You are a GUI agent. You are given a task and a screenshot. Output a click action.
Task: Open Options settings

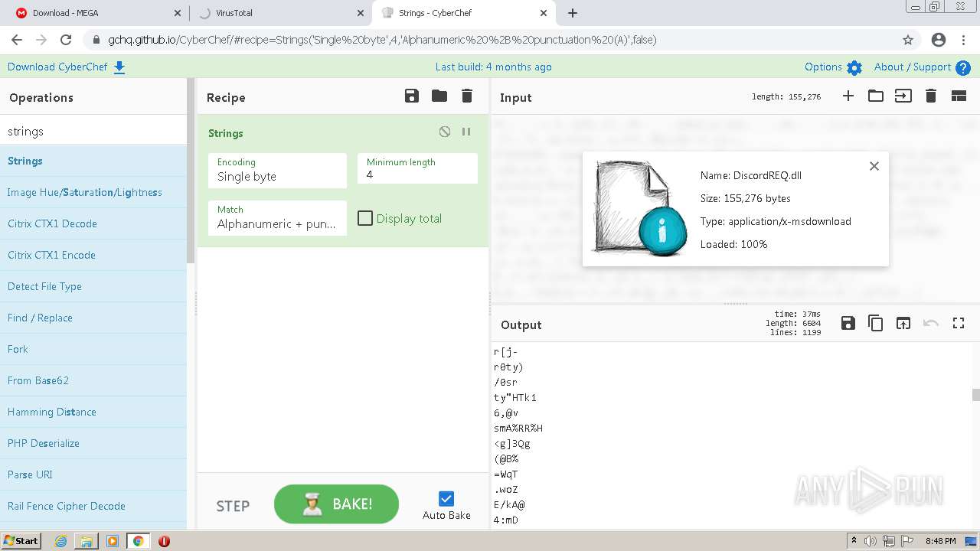[x=833, y=67]
